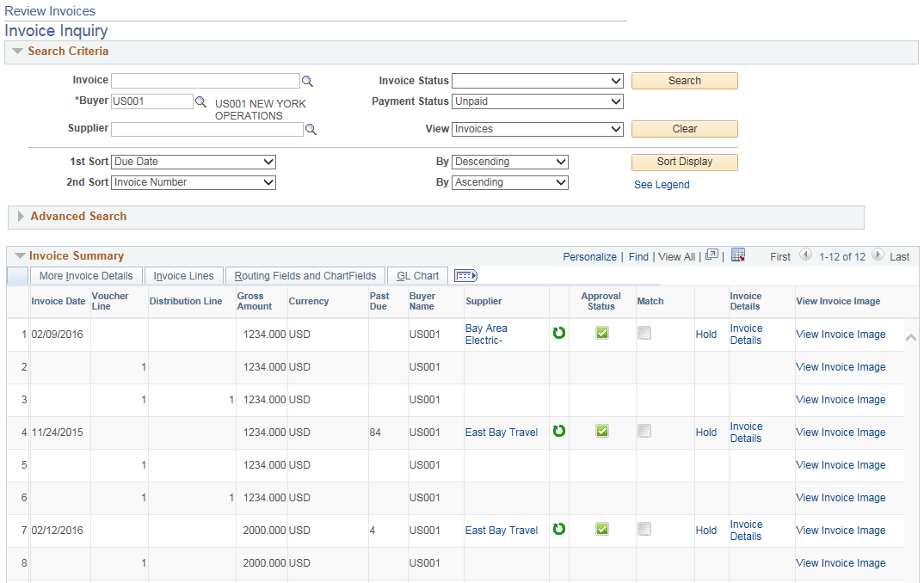Click the keyboard shortcuts icon beside GL Chart
This screenshot has width=924, height=583.
coord(465,275)
